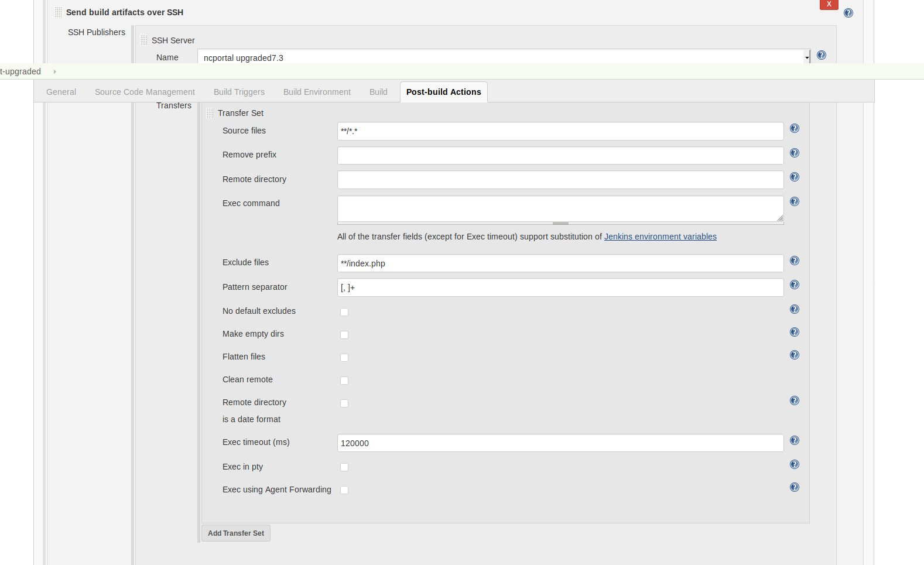924x565 pixels.
Task: Switch to the Source Code Management tab
Action: [145, 92]
